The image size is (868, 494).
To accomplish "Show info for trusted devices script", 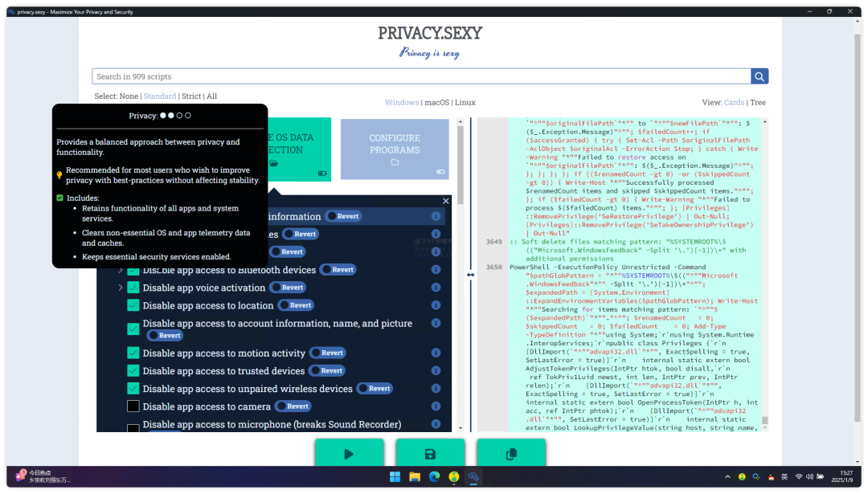I will click(436, 370).
